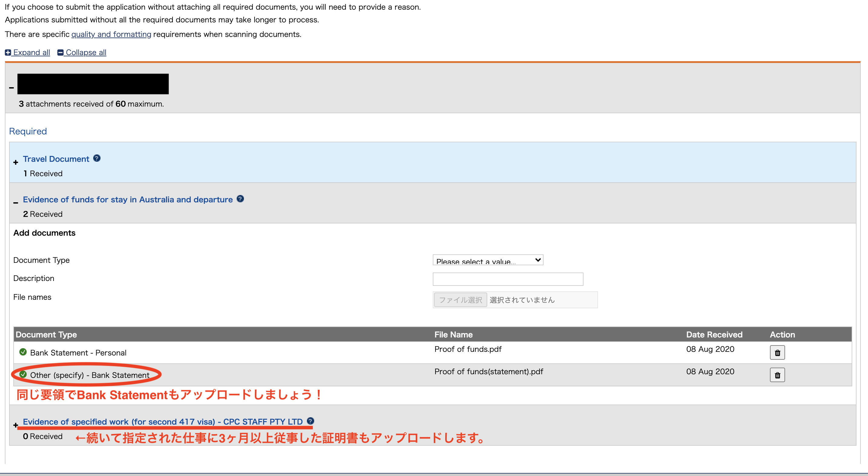Delete Proof of funds(statement).pdf with trash icon

tap(777, 375)
